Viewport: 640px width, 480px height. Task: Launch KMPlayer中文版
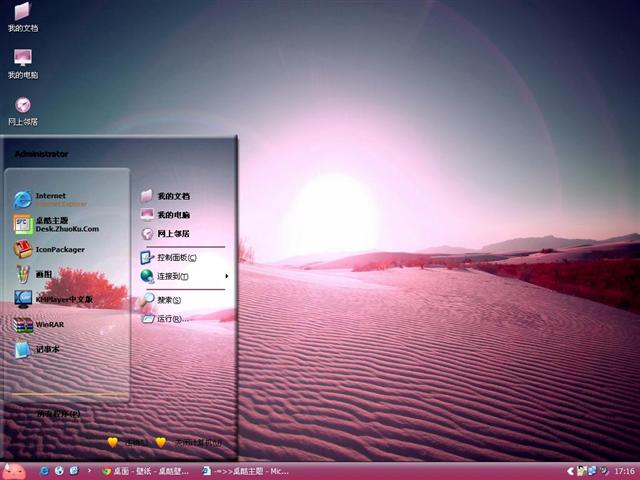click(53, 299)
